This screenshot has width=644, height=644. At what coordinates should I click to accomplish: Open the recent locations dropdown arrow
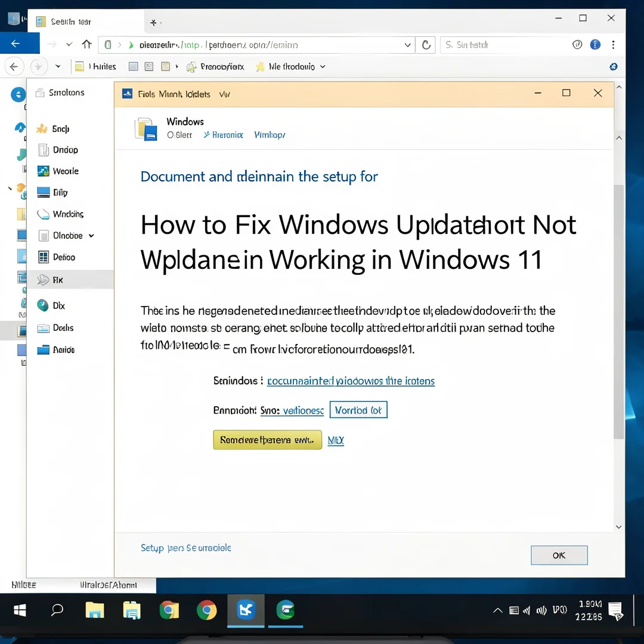point(58,66)
